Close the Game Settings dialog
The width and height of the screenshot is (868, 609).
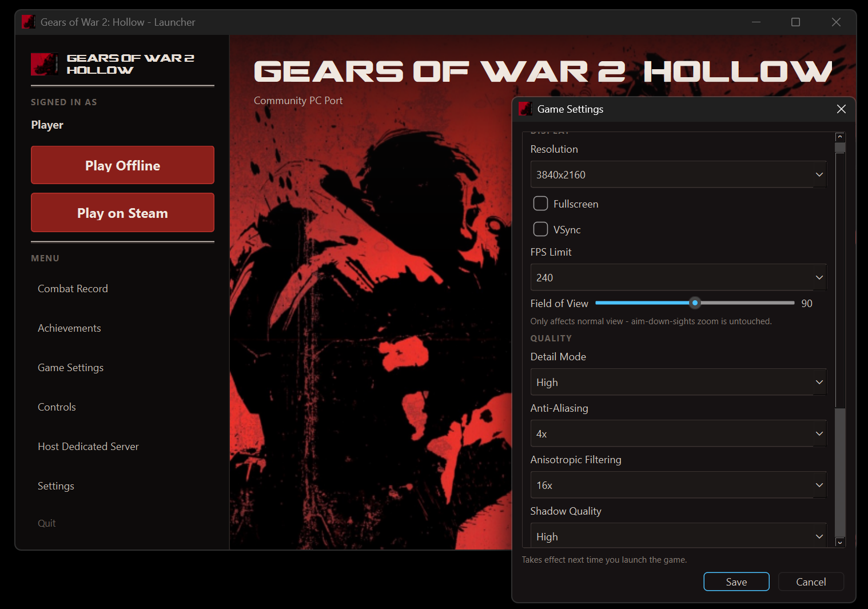click(x=841, y=109)
